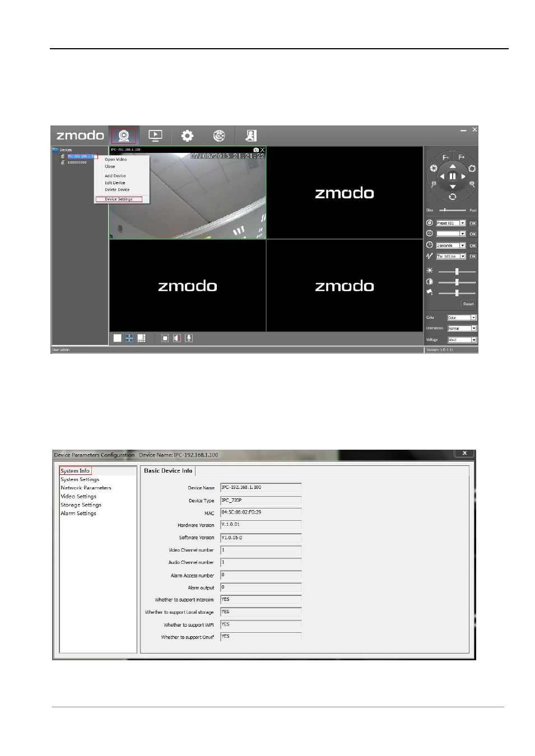Click the F+ focus increase button

click(x=462, y=157)
